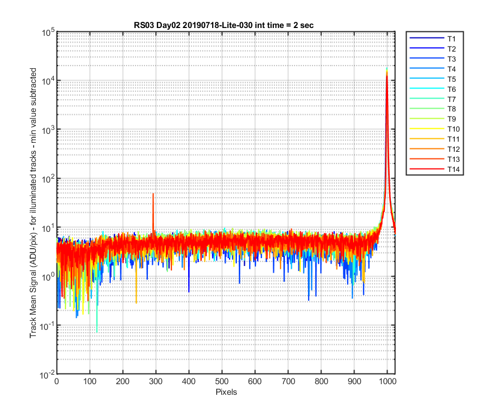Click the Track Mean Signal y-axis label
This screenshot has width=504, height=420.
(x=33, y=203)
